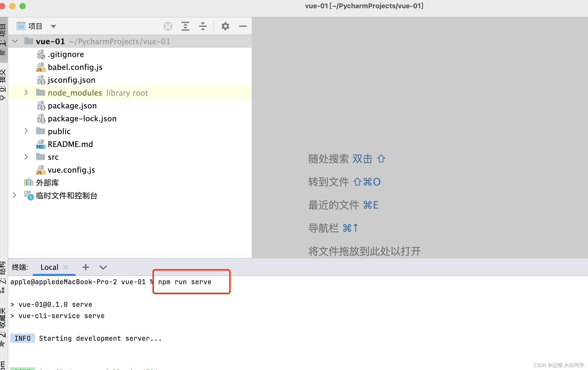Image resolution: width=588 pixels, height=370 pixels.
Task: Select the .gitignore file
Action: pos(66,54)
